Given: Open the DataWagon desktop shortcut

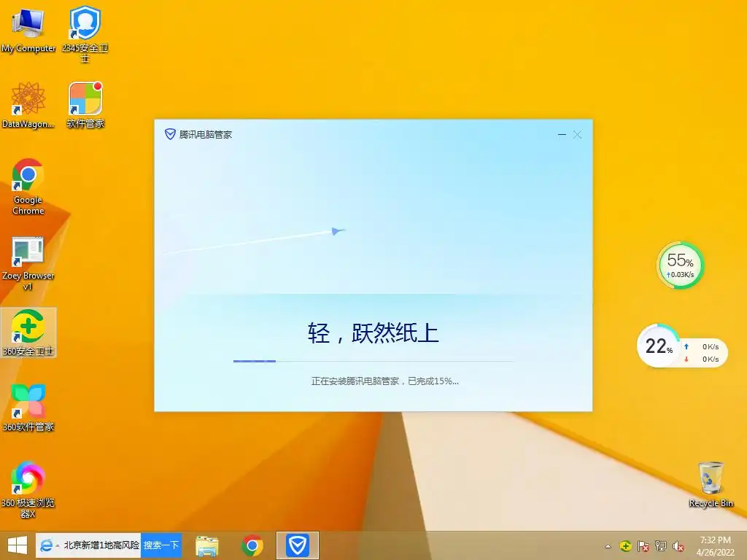Looking at the screenshot, I should pos(28,105).
